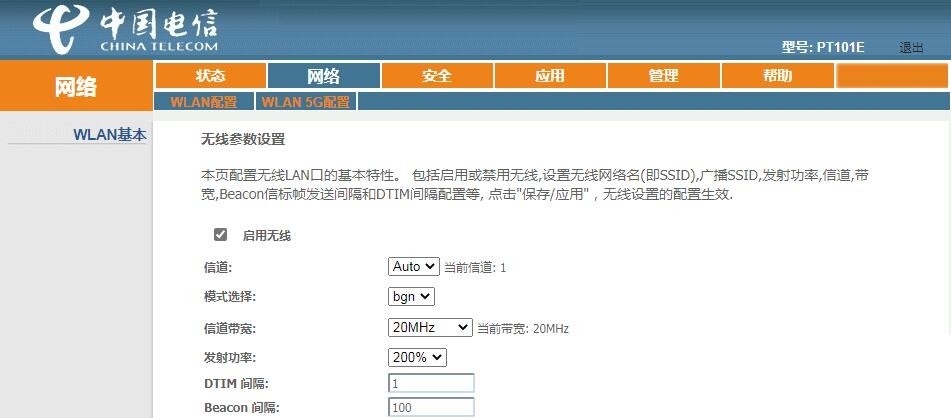The image size is (951, 418).
Task: Open the 状态 tab
Action: pyautogui.click(x=210, y=76)
